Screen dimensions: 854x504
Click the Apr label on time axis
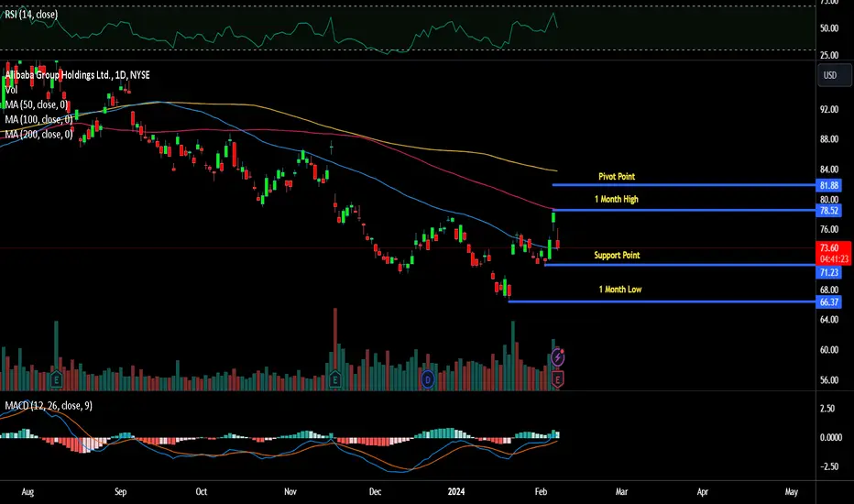point(703,491)
